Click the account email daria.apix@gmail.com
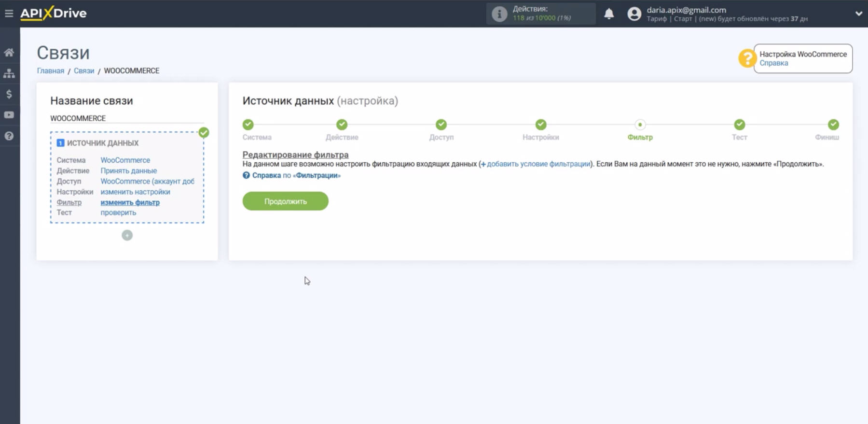Image resolution: width=868 pixels, height=424 pixels. pyautogui.click(x=686, y=10)
